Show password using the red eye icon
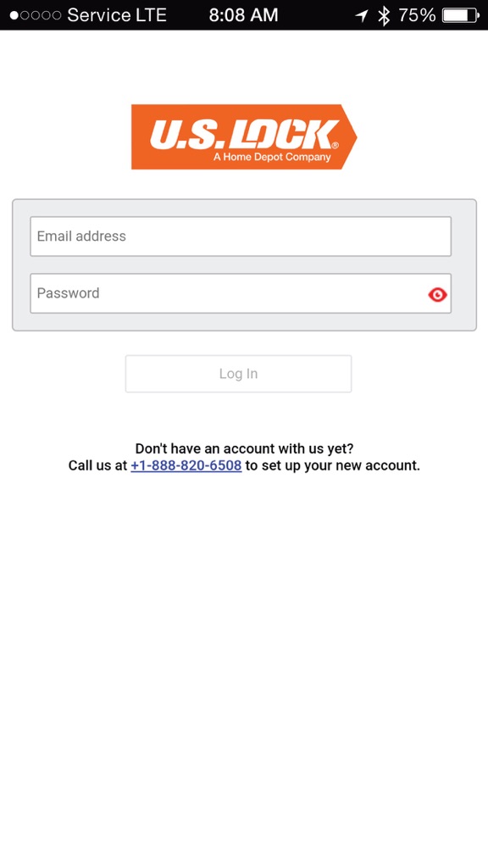This screenshot has width=488, height=868. click(437, 294)
